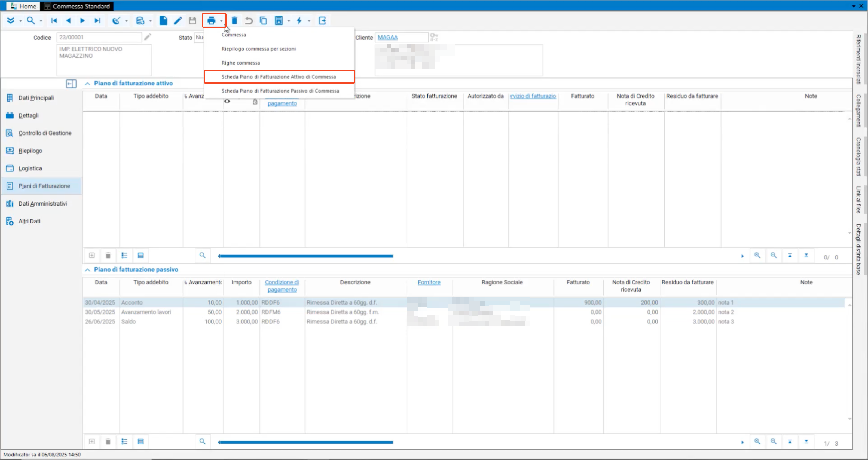Viewport: 868px width, 460px height.
Task: Delete a row in the passivo grid toolbar
Action: (108, 442)
